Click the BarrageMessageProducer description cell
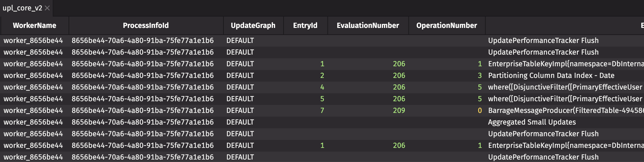The height and width of the screenshot is (162, 644). click(x=564, y=110)
